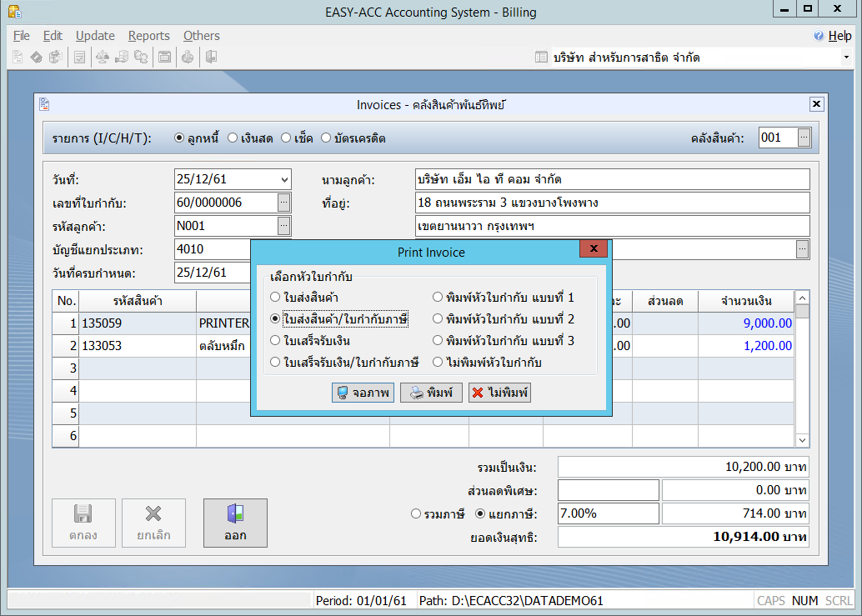Open the Update menu
Viewport: 862px width, 616px height.
(95, 36)
